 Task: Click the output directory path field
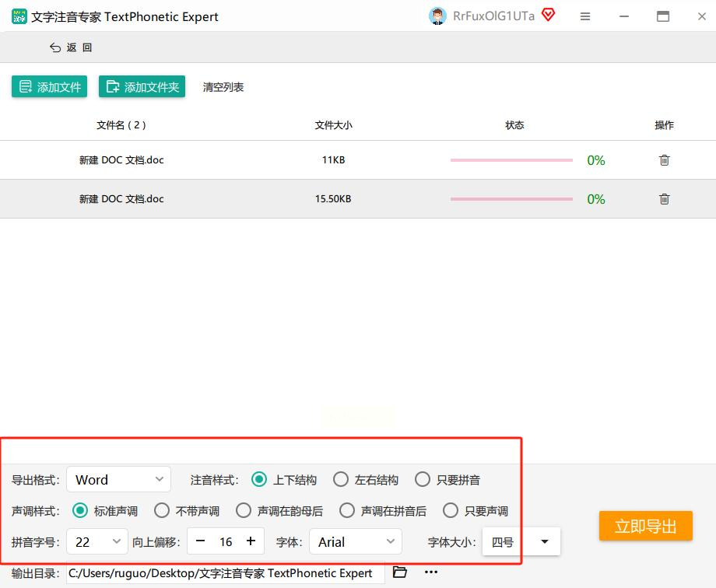click(x=226, y=573)
